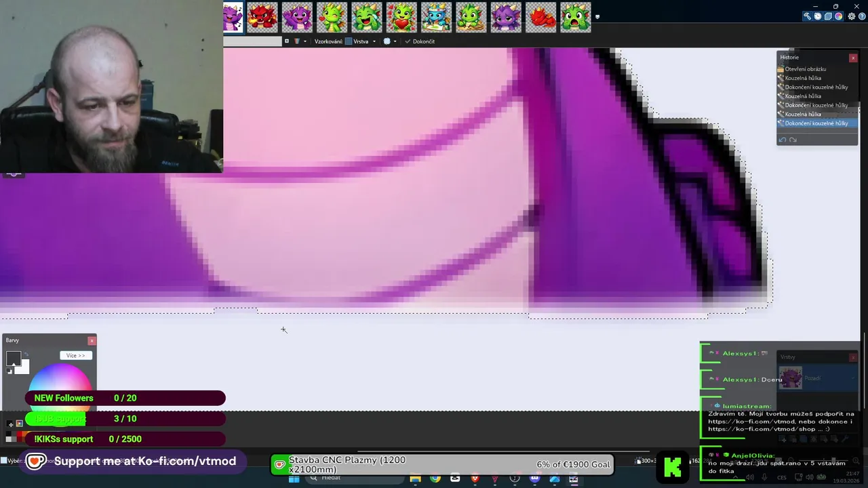The image size is (868, 488).
Task: Select the topmost Kouzelná hůlka history entry
Action: pyautogui.click(x=817, y=78)
